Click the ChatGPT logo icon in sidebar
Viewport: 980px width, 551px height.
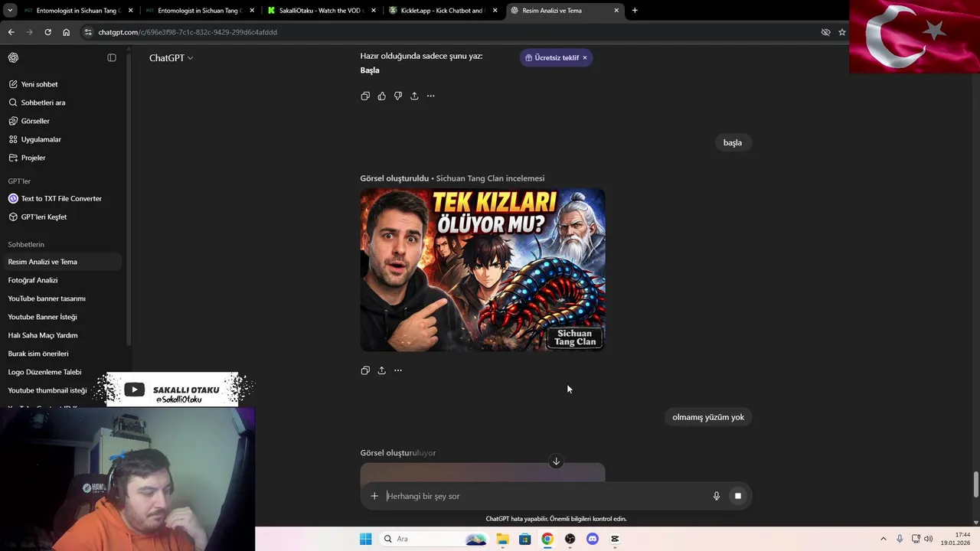click(13, 57)
